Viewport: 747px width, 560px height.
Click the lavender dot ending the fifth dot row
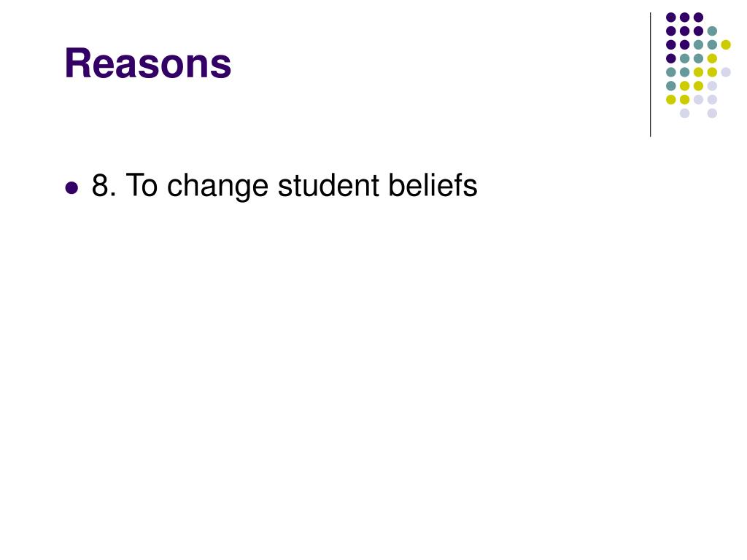[x=726, y=72]
